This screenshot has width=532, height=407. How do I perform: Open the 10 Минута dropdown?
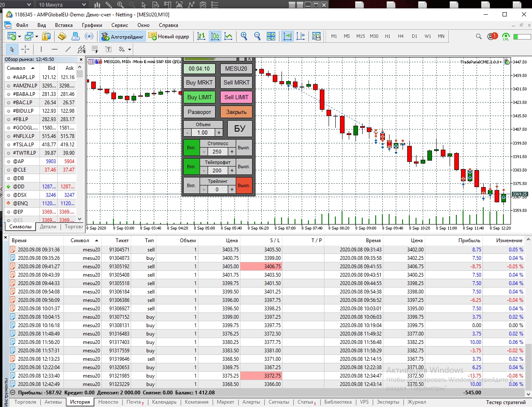(x=62, y=5)
